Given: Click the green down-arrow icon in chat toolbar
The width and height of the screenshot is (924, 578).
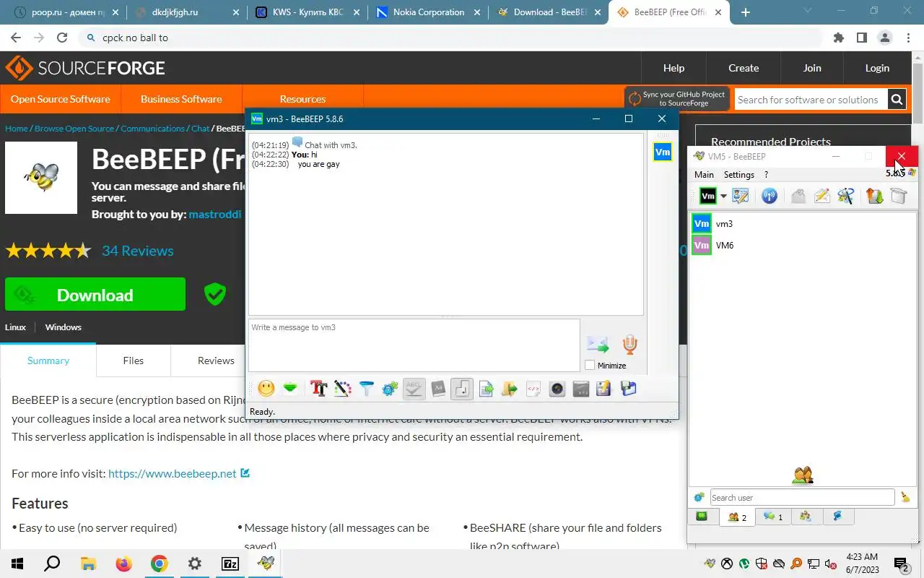Looking at the screenshot, I should pyautogui.click(x=290, y=389).
